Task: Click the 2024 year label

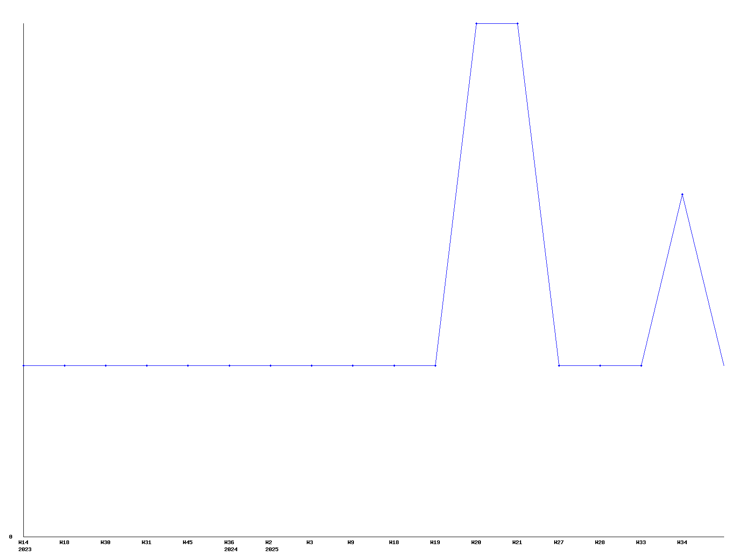Action: [231, 549]
